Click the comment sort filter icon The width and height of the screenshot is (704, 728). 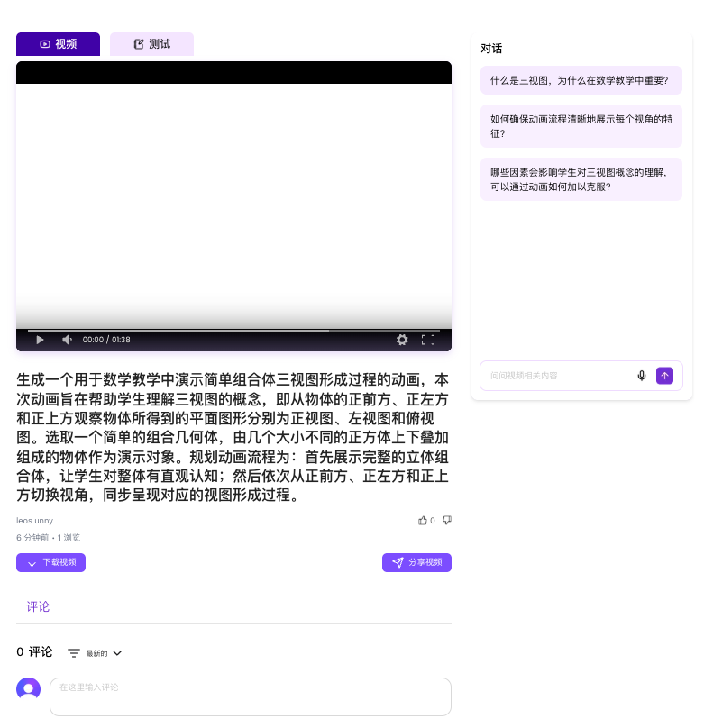pyautogui.click(x=74, y=653)
